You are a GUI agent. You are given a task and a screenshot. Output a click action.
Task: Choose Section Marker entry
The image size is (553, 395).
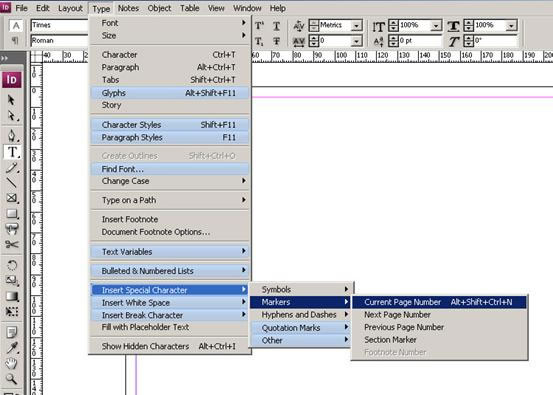point(439,340)
